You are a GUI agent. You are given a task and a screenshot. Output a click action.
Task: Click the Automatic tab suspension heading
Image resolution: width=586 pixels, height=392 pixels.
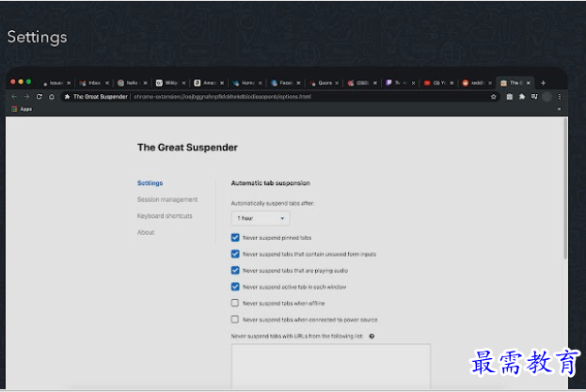[271, 183]
